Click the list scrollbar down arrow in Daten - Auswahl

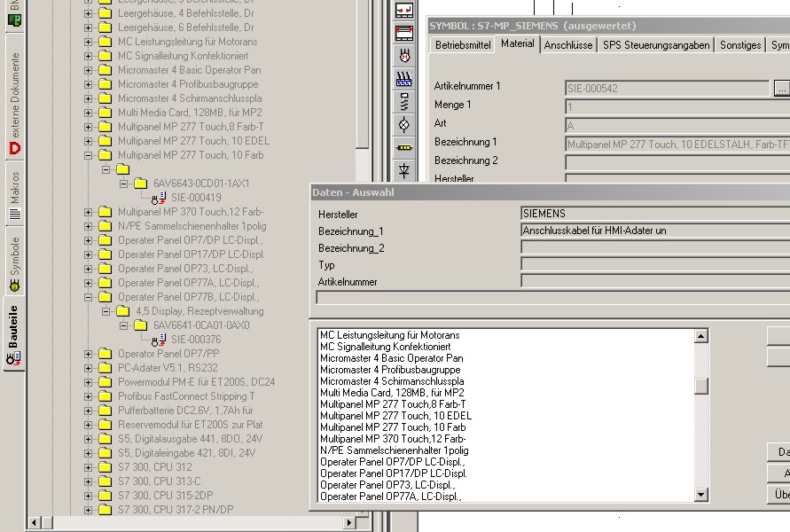tap(700, 495)
